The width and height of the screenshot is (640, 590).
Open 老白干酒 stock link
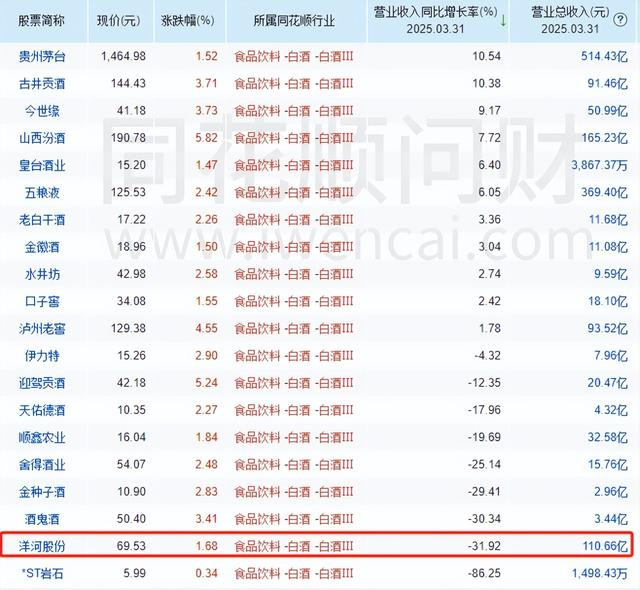tap(42, 220)
